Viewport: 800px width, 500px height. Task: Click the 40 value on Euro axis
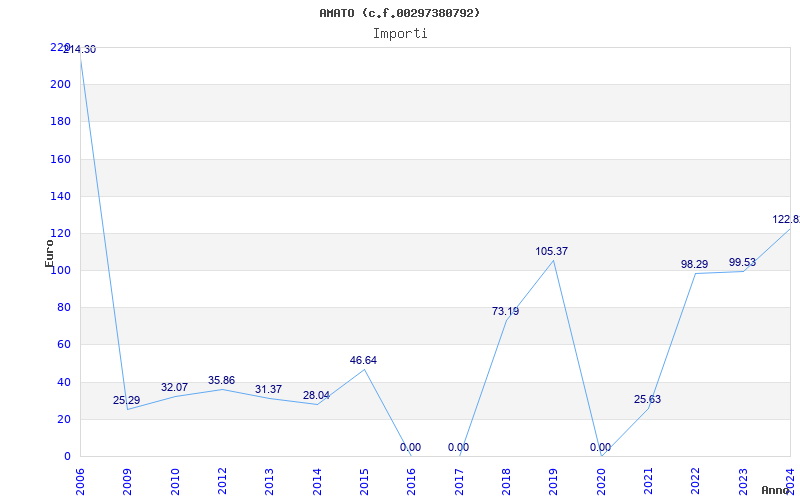coord(63,382)
